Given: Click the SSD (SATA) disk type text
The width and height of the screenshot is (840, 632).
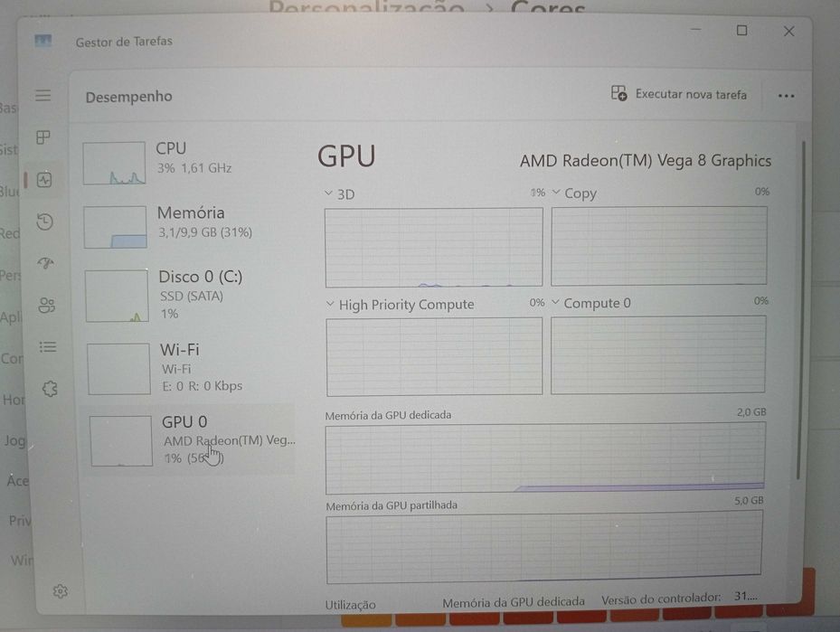Looking at the screenshot, I should 192,297.
